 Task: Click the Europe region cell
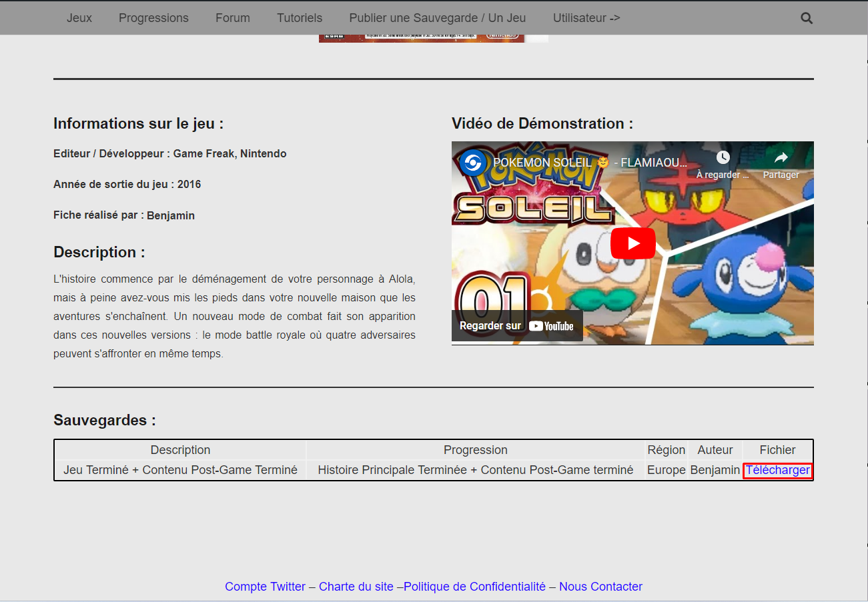[667, 470]
